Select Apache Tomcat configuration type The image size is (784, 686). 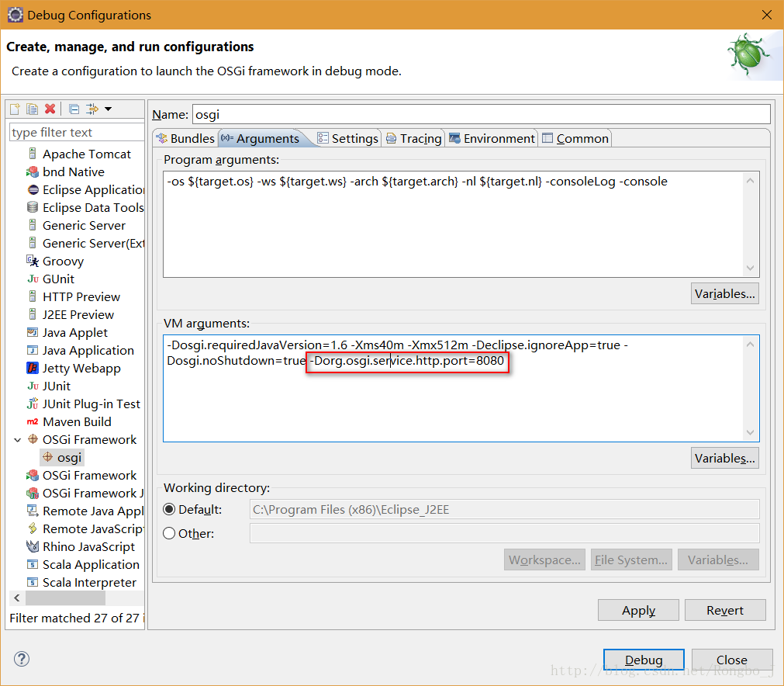click(x=87, y=154)
